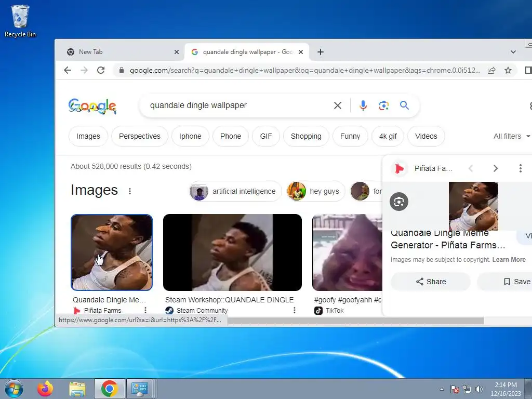Viewport: 532px width, 399px height.
Task: Clear the search query with the X
Action: (x=338, y=105)
